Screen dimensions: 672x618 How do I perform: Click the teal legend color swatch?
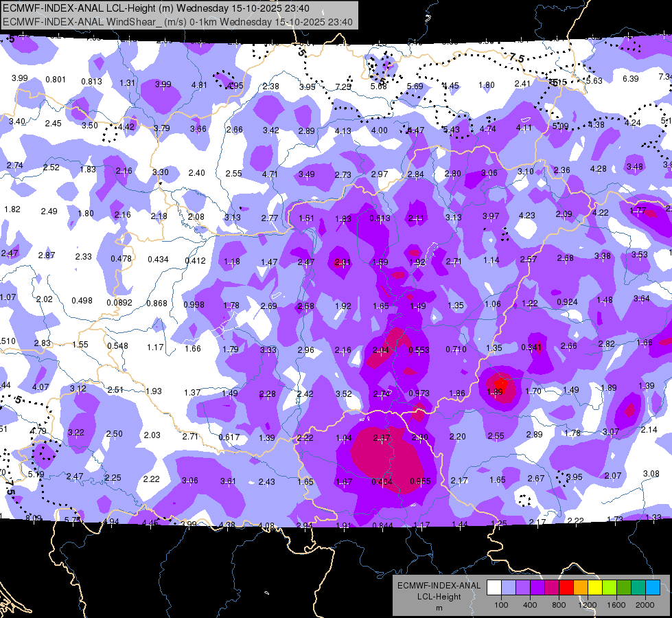(x=638, y=587)
